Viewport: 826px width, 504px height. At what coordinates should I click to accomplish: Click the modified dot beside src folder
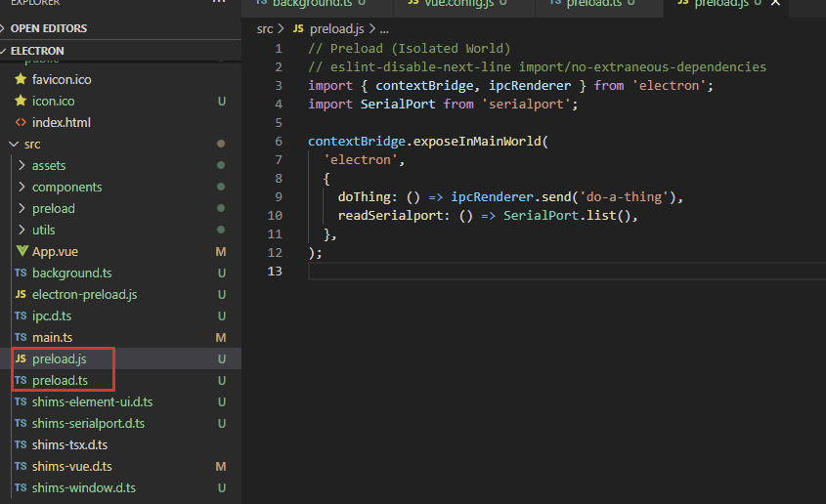click(221, 144)
